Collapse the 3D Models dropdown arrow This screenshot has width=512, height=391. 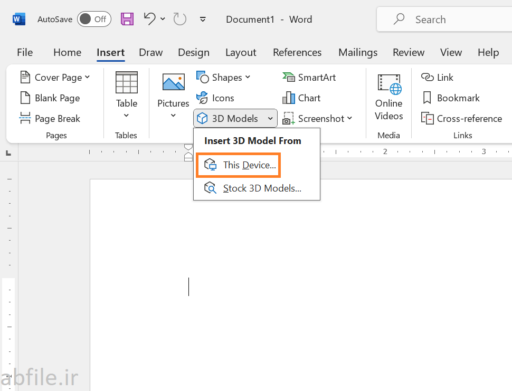pyautogui.click(x=270, y=118)
